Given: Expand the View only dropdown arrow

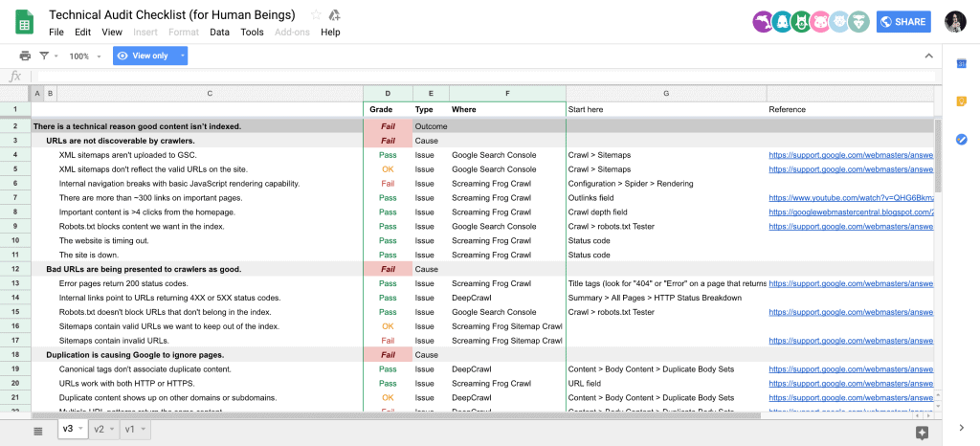Looking at the screenshot, I should (182, 56).
